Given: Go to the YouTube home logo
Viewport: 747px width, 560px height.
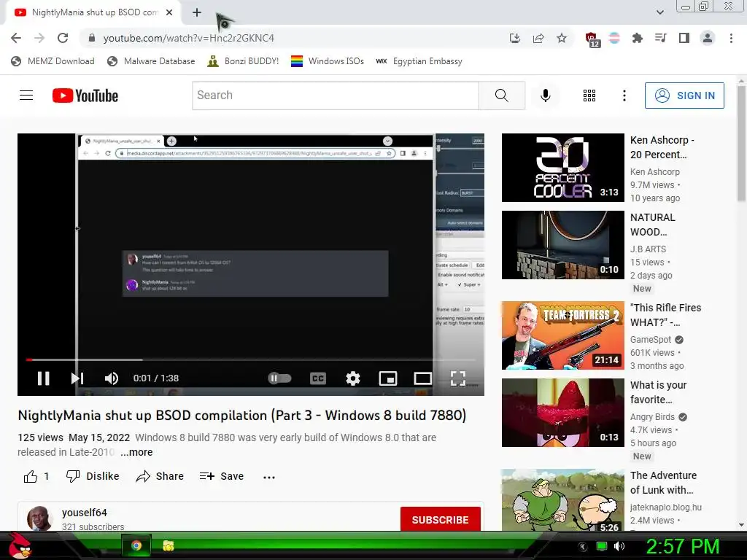Looking at the screenshot, I should [85, 96].
